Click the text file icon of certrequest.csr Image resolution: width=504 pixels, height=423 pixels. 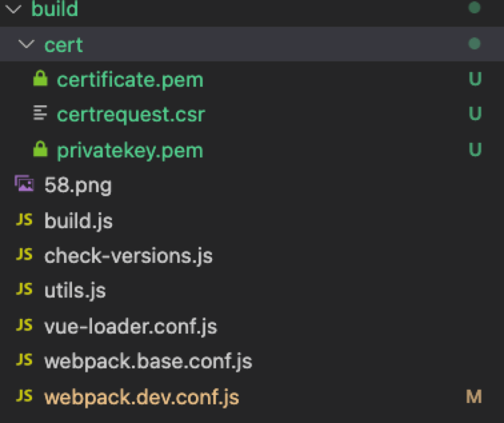40,113
